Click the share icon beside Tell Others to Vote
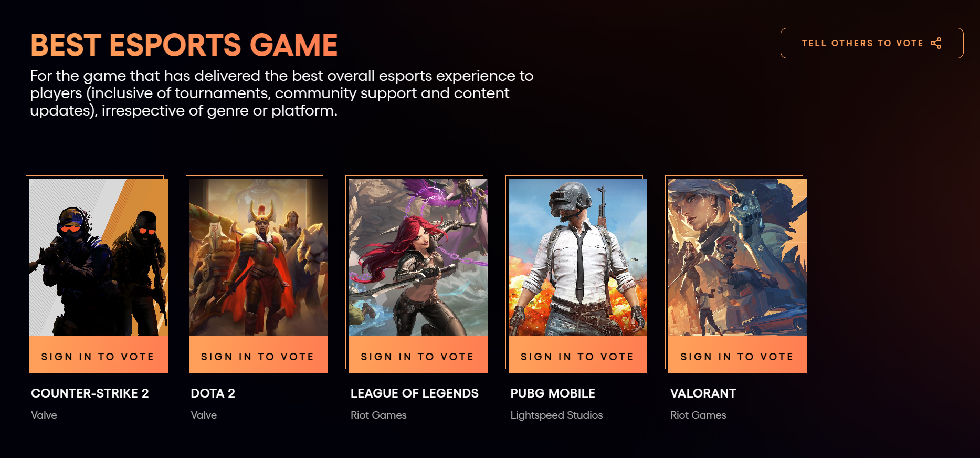Image resolution: width=980 pixels, height=458 pixels. point(935,43)
